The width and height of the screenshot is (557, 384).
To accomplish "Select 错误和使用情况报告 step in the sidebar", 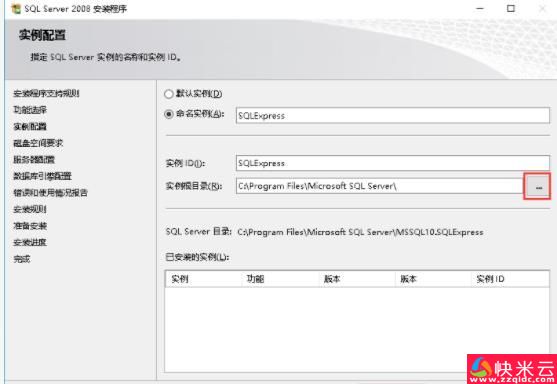I will point(50,193).
